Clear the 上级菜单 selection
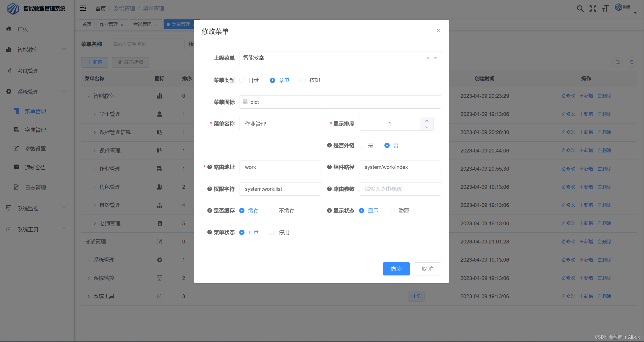This screenshot has height=342, width=644. (x=428, y=58)
